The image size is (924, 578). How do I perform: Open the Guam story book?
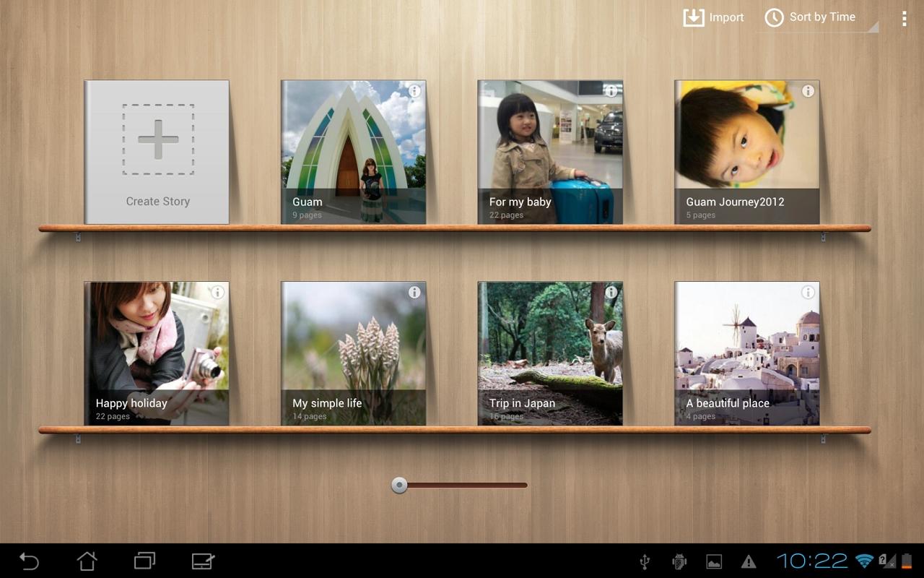click(353, 152)
